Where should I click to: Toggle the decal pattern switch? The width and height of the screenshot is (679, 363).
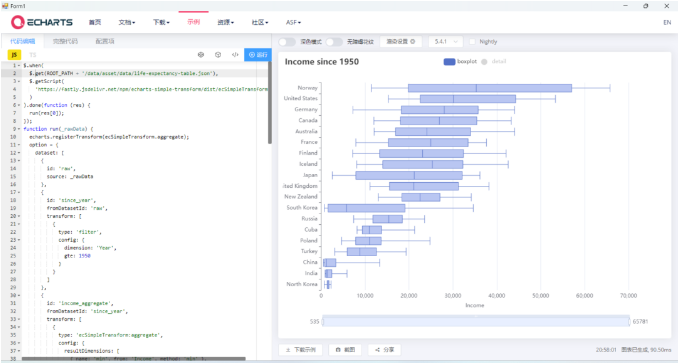point(333,42)
